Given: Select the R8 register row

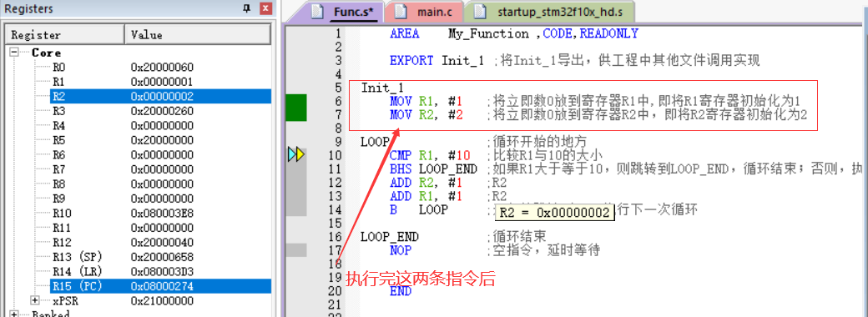Looking at the screenshot, I should tap(160, 184).
